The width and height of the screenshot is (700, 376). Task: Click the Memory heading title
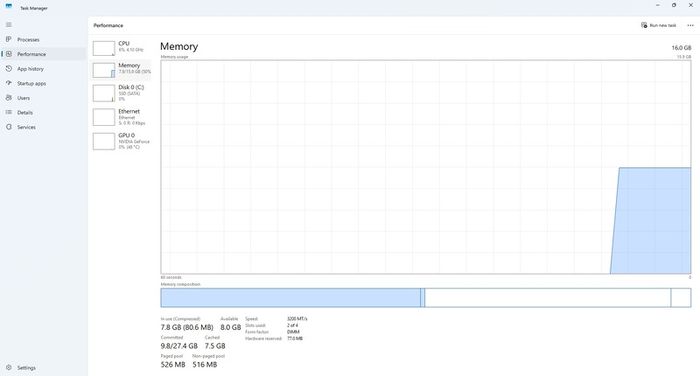point(179,46)
